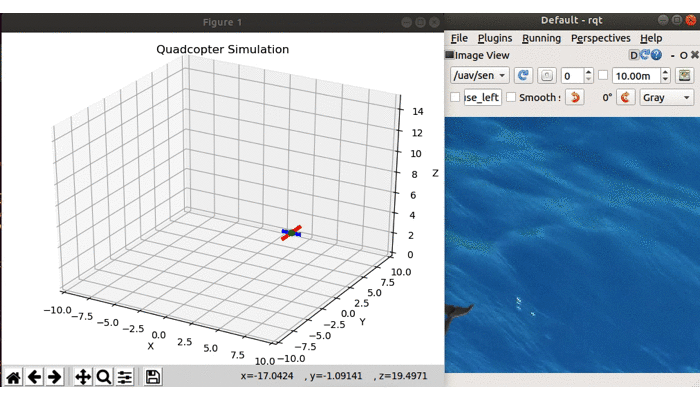
Task: Open the /uav/sen topic dropdown
Action: click(479, 75)
